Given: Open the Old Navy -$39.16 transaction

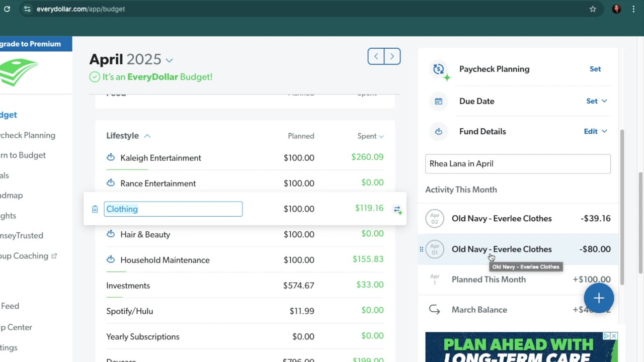Looking at the screenshot, I should (518, 219).
